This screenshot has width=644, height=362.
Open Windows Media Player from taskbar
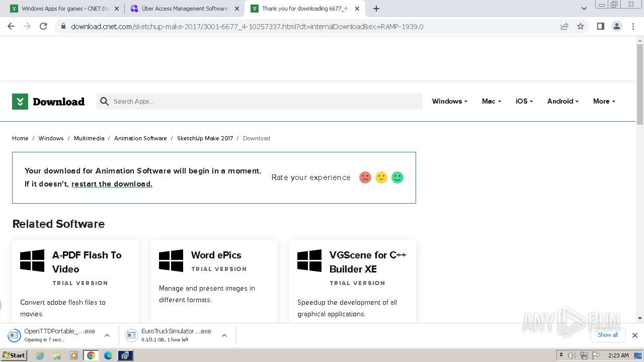coord(74,355)
